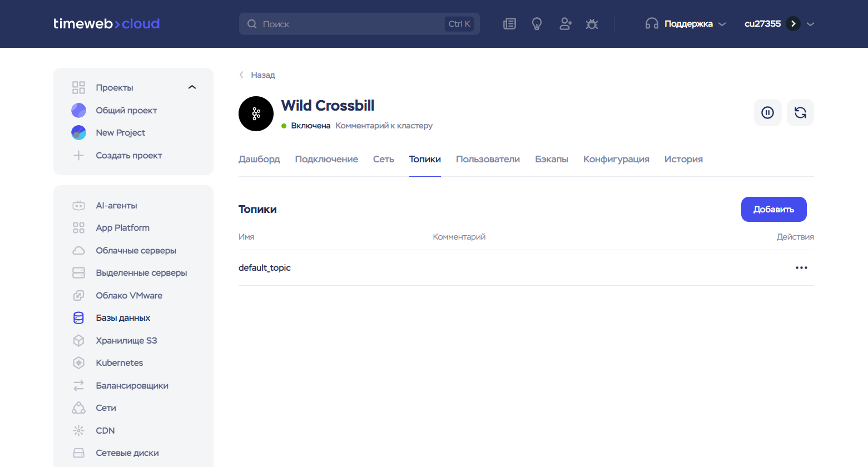Click the timeweb cloud logo
The width and height of the screenshot is (868, 467).
point(106,24)
